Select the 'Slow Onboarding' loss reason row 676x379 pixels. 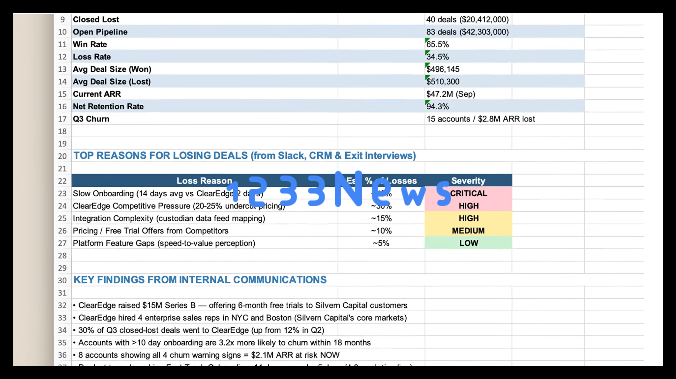[x=205, y=193]
